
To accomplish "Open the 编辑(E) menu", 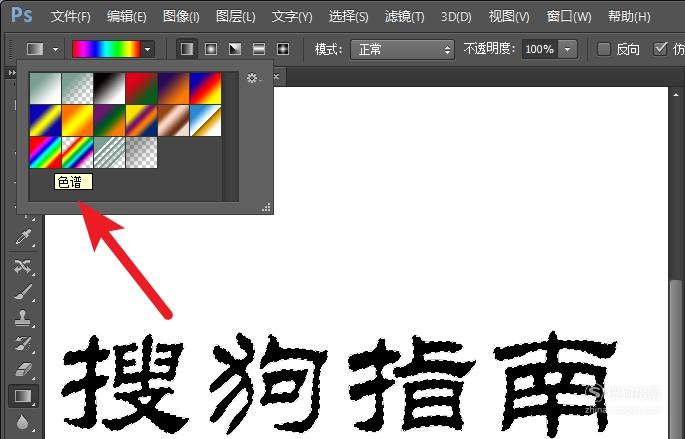I will pyautogui.click(x=126, y=17).
